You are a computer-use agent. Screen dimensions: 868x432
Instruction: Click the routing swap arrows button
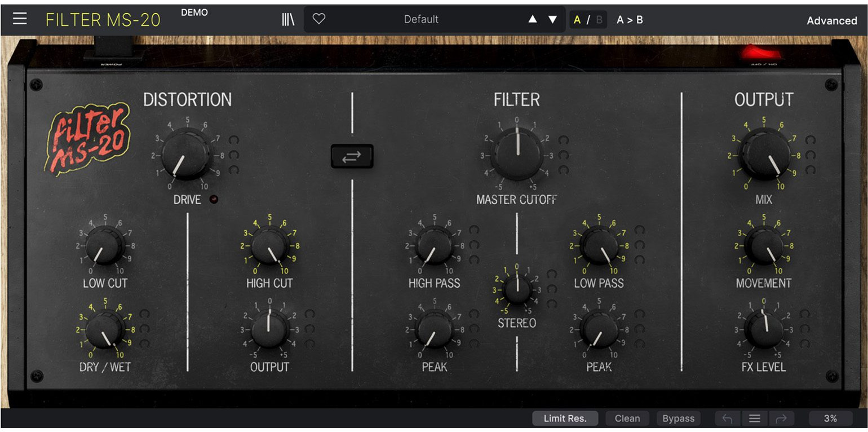352,157
